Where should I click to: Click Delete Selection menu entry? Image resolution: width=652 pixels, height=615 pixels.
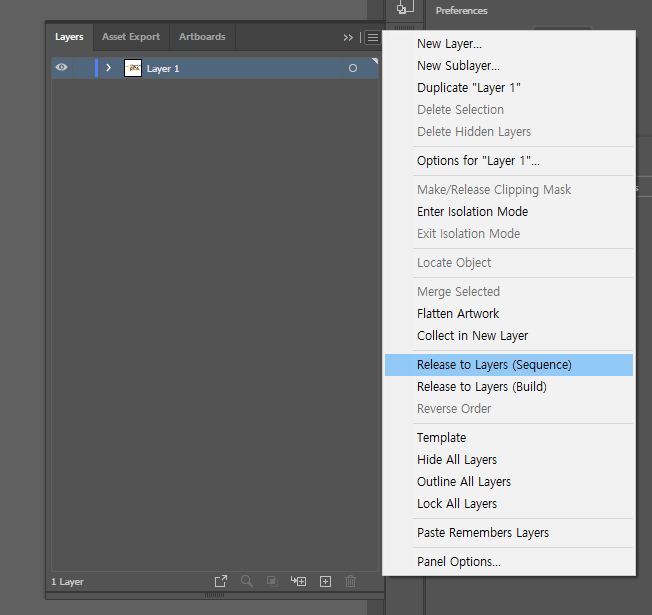(509, 110)
